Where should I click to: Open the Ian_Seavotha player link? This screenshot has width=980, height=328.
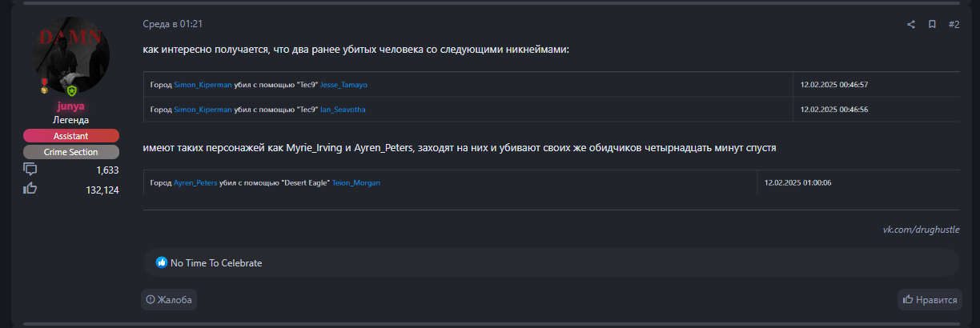point(343,110)
